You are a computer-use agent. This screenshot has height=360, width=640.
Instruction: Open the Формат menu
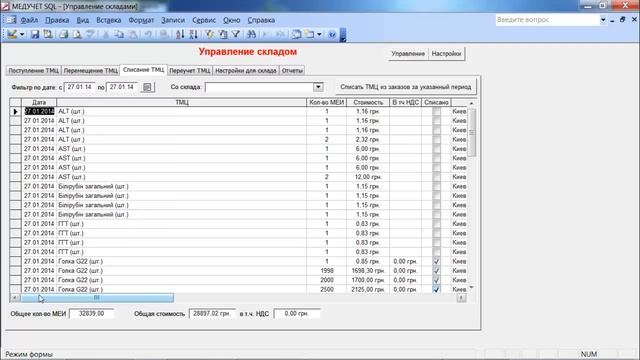tap(141, 20)
